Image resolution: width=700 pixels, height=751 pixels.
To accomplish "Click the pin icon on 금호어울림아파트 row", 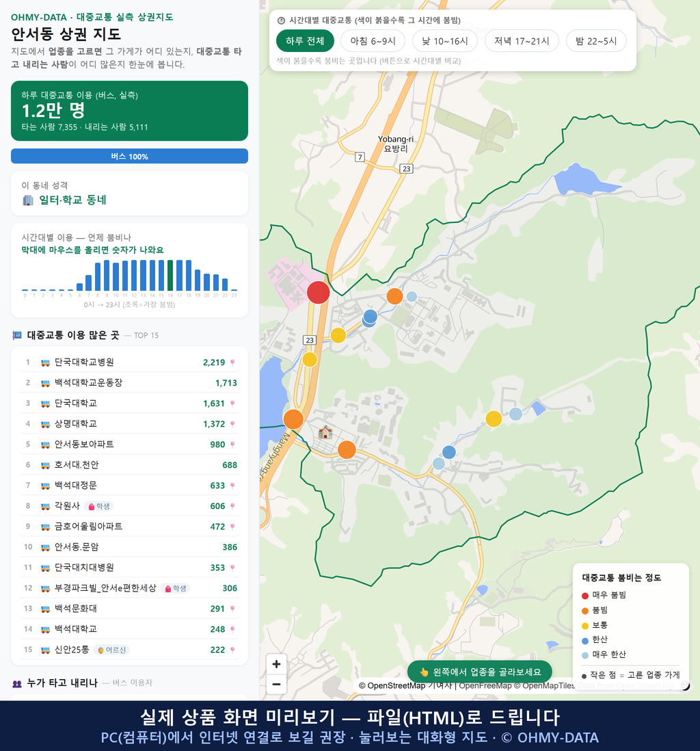I will 232,527.
